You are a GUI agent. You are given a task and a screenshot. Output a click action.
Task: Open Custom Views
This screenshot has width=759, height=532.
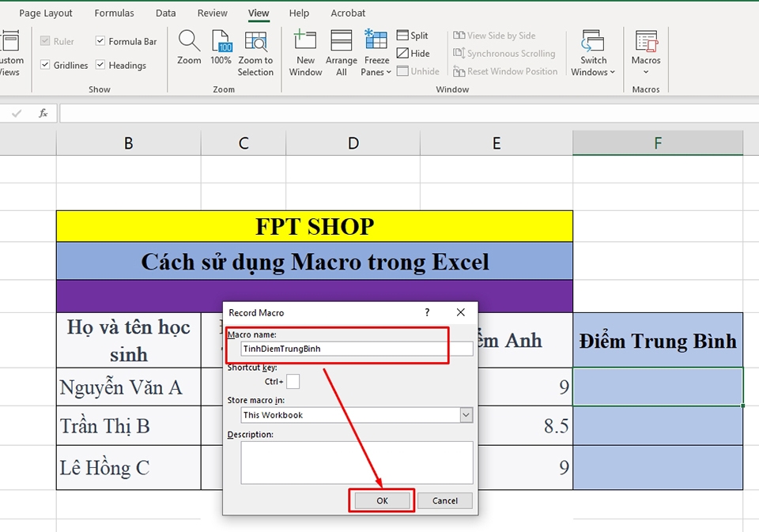pos(9,52)
